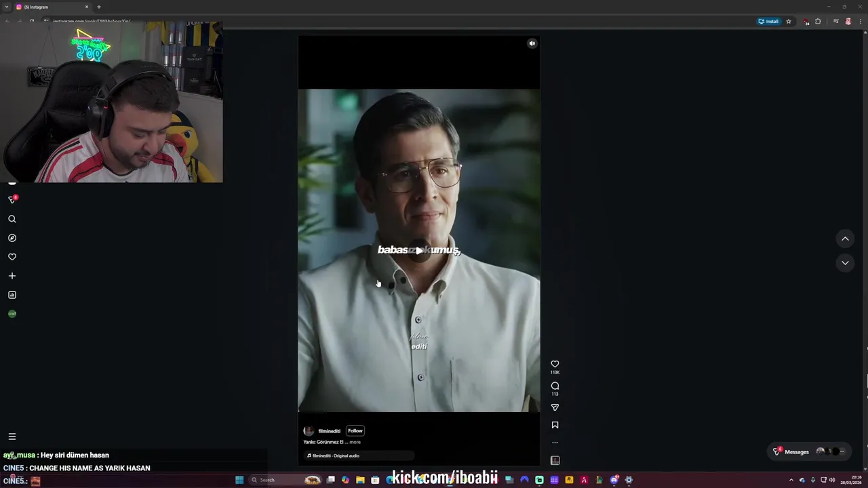Open volume control in system tray

[832, 480]
